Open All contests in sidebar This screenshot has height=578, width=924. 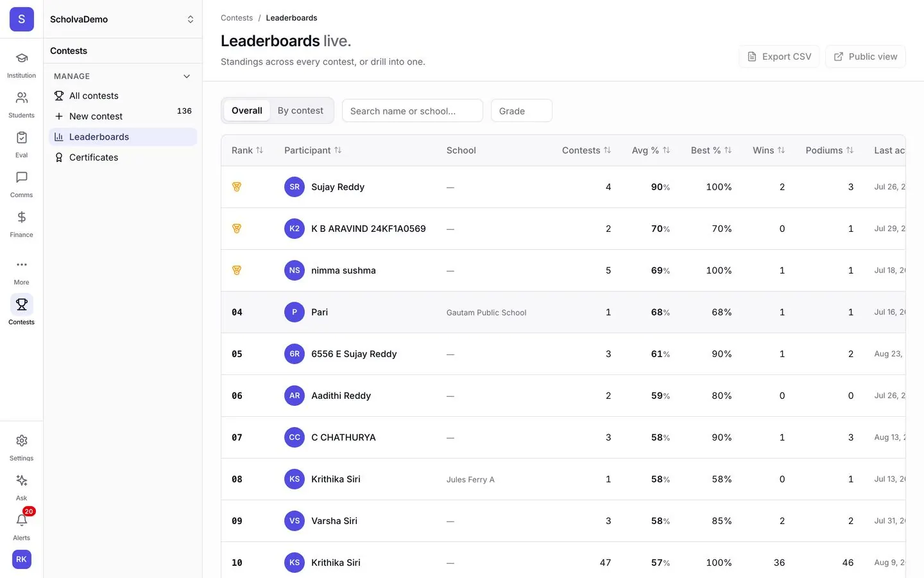point(123,96)
